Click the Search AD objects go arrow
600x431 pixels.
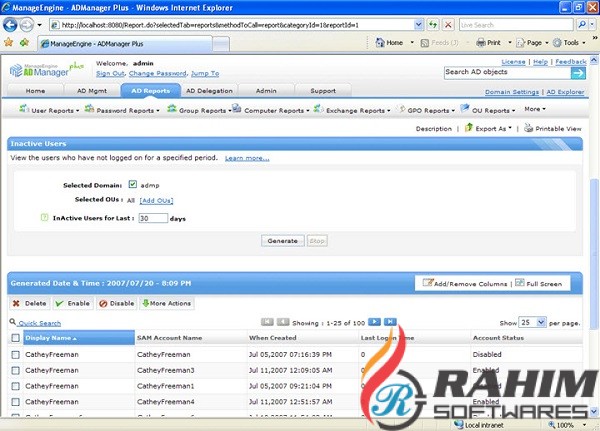pos(578,73)
